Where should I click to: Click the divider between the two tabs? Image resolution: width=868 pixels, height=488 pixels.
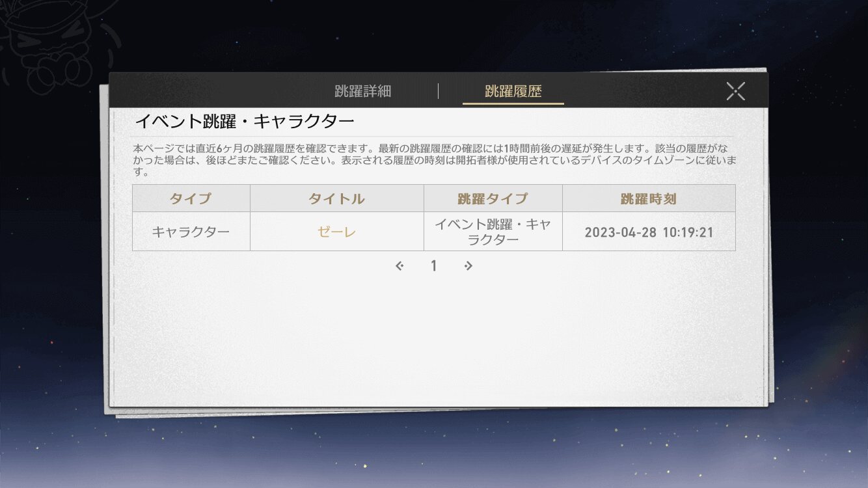pyautogui.click(x=438, y=91)
